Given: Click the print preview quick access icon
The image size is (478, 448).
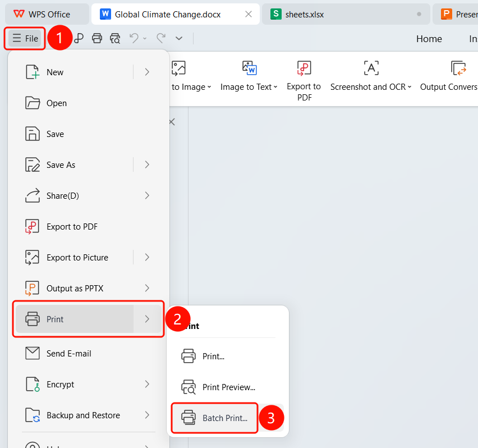Looking at the screenshot, I should [115, 38].
